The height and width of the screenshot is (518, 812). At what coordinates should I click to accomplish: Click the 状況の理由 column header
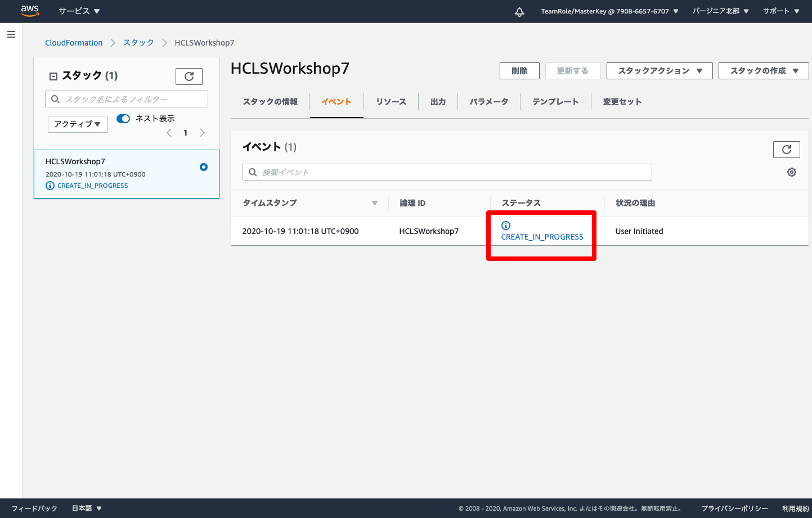coord(635,203)
